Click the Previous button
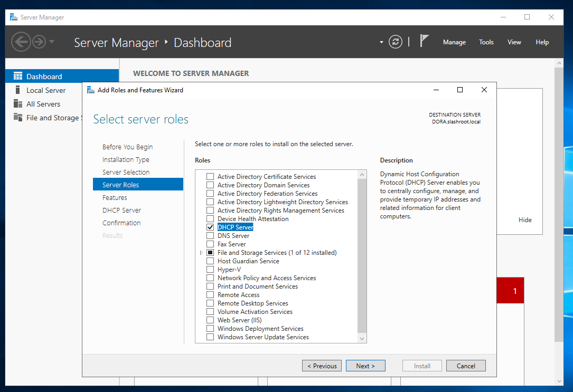This screenshot has height=392, width=573. click(322, 366)
